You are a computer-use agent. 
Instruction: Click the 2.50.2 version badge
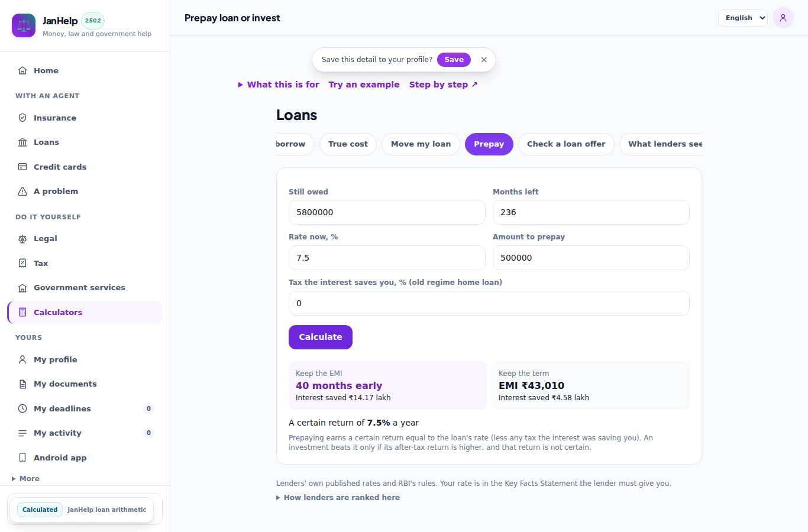tap(93, 21)
